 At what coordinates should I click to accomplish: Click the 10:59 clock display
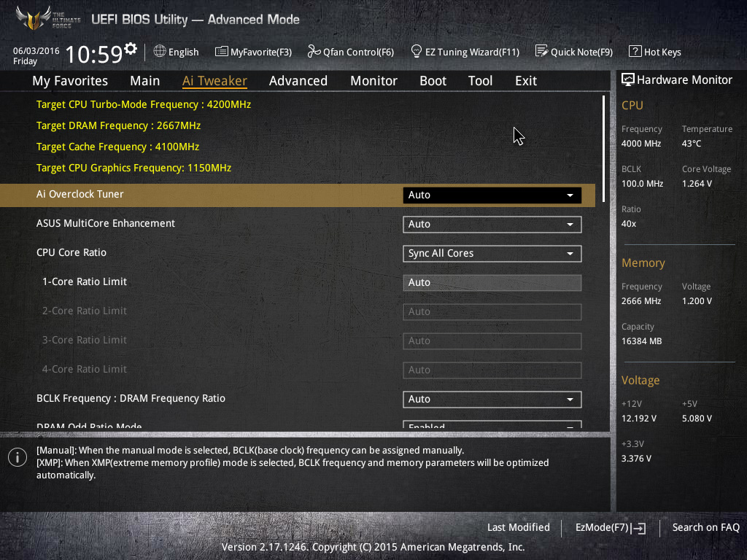tap(93, 54)
